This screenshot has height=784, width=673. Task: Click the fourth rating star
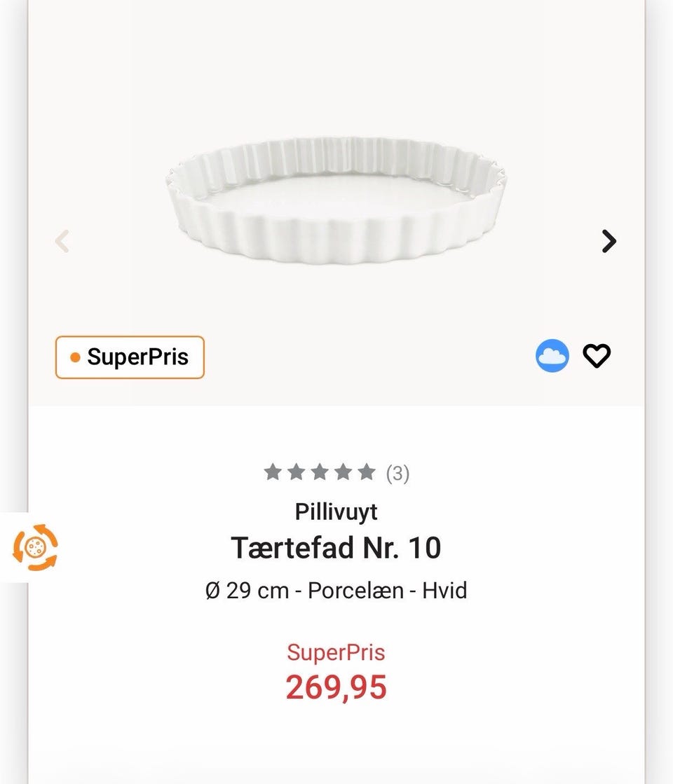(344, 472)
